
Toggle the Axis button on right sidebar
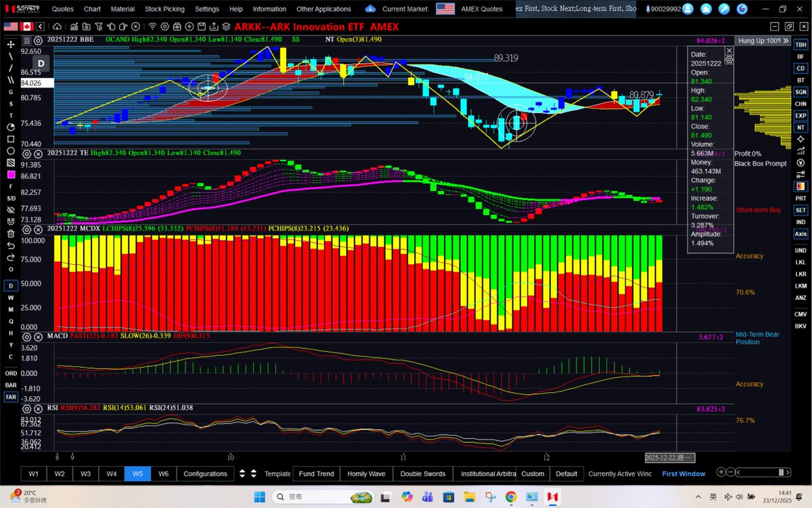800,234
